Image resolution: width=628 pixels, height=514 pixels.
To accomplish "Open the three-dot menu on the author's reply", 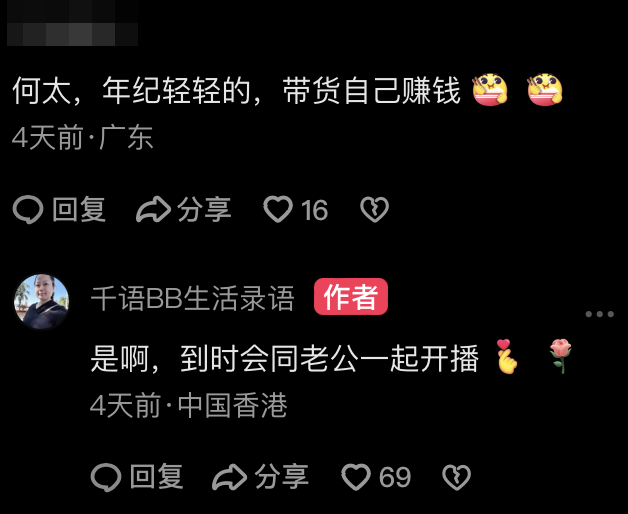I will click(x=600, y=314).
